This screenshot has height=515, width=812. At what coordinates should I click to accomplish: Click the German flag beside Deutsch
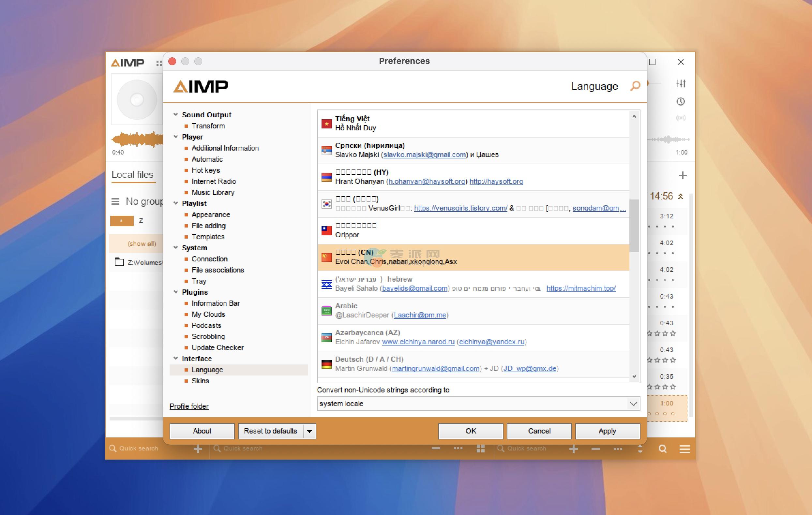pos(326,364)
